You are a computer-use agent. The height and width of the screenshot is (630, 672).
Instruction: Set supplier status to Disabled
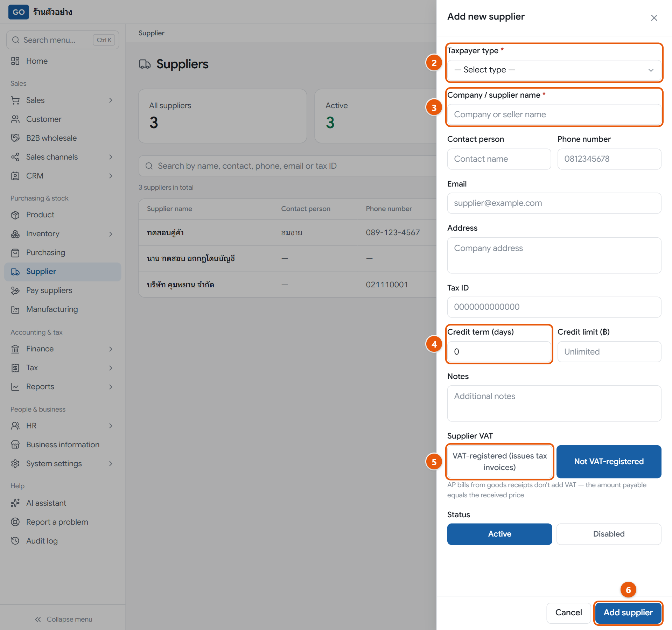click(609, 534)
